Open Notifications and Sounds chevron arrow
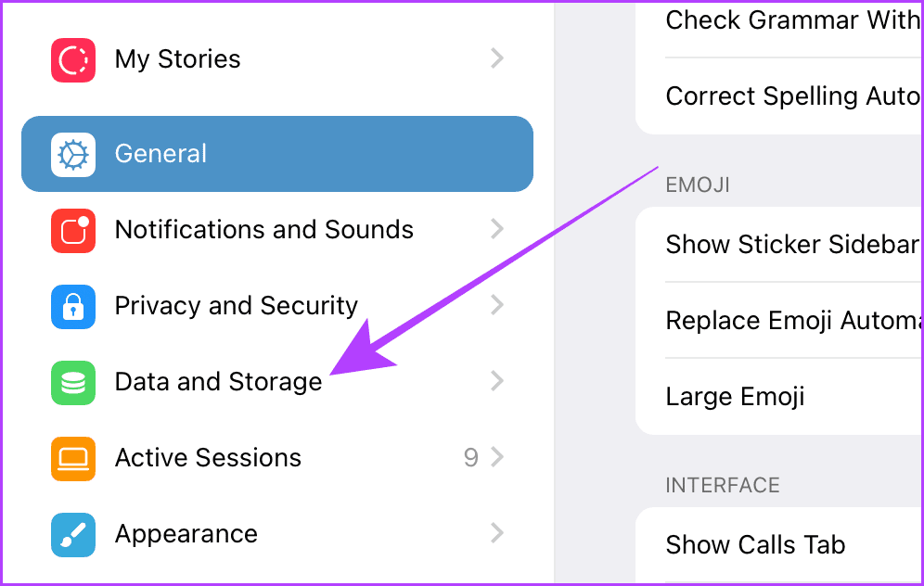The height and width of the screenshot is (586, 924). pos(497,228)
